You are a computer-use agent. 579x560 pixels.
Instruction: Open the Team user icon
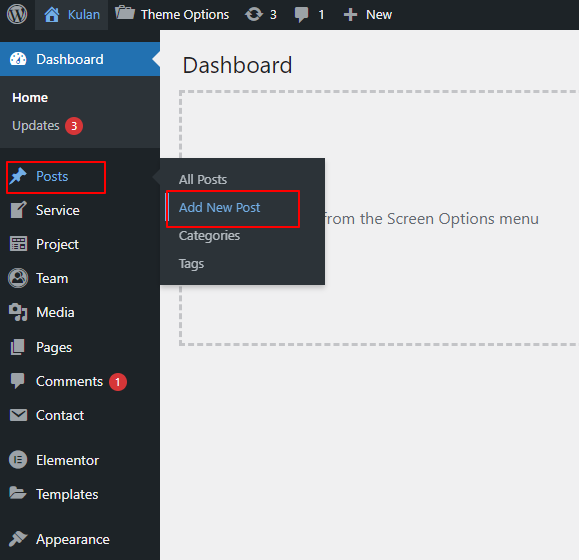pyautogui.click(x=18, y=278)
